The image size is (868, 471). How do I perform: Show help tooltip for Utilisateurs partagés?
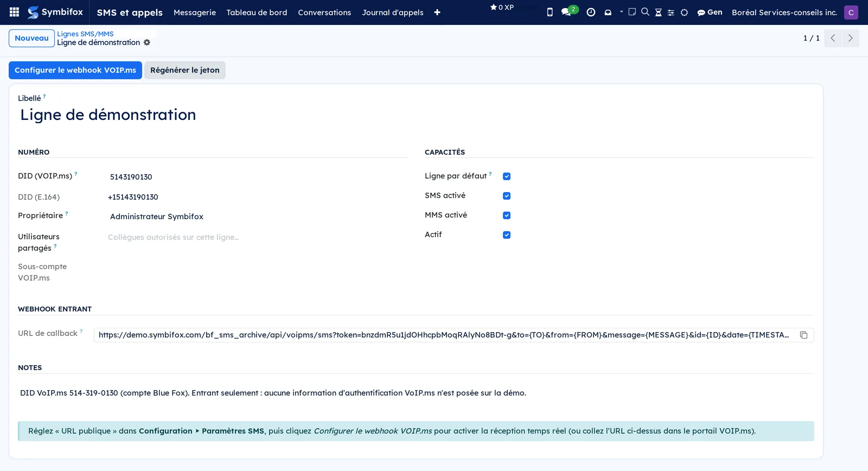pyautogui.click(x=55, y=246)
